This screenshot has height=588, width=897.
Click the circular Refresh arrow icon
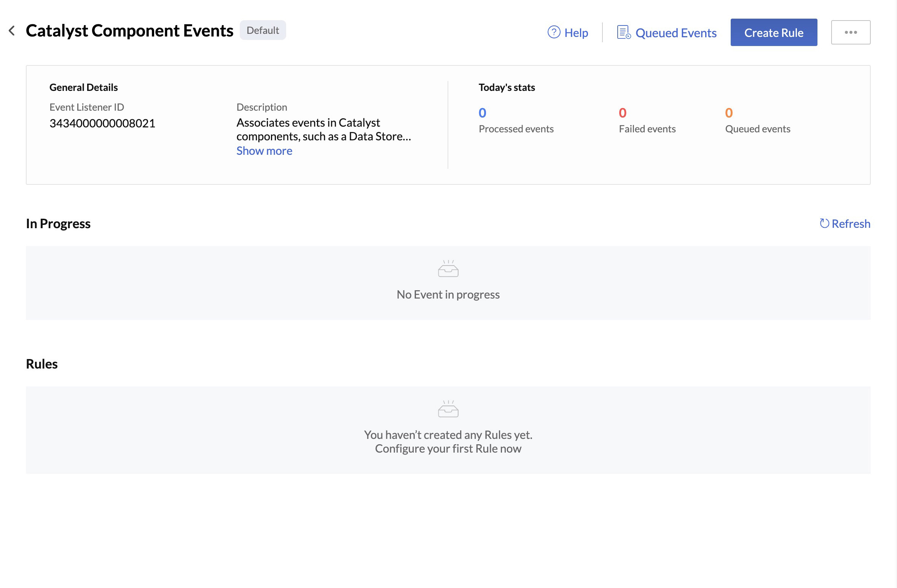824,223
